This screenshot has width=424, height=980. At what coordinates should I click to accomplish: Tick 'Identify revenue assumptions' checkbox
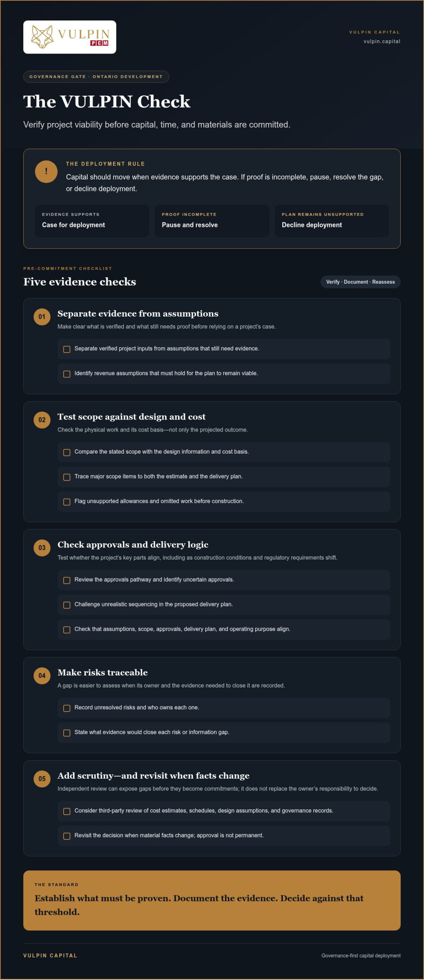(67, 374)
